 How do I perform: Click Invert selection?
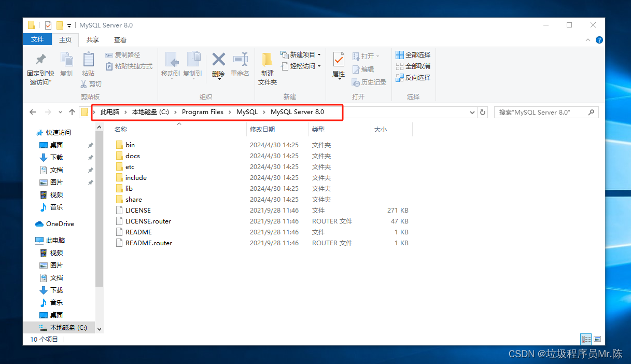click(x=413, y=77)
